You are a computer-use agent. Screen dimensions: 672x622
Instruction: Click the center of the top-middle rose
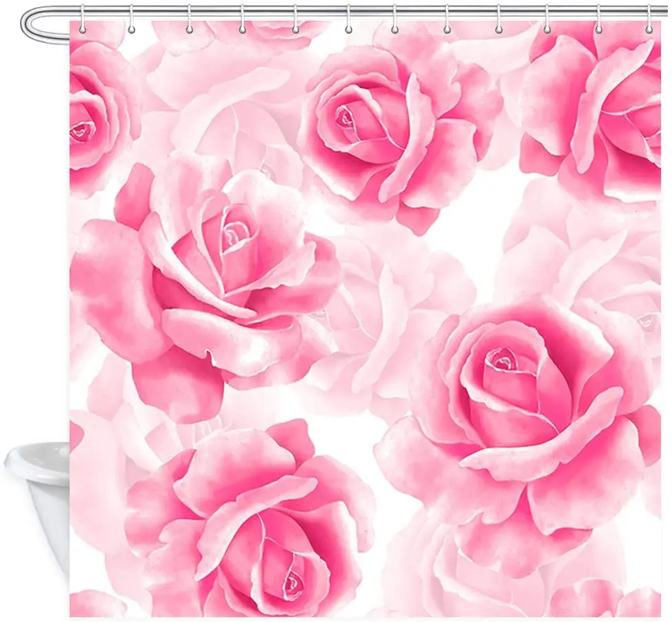(x=347, y=119)
